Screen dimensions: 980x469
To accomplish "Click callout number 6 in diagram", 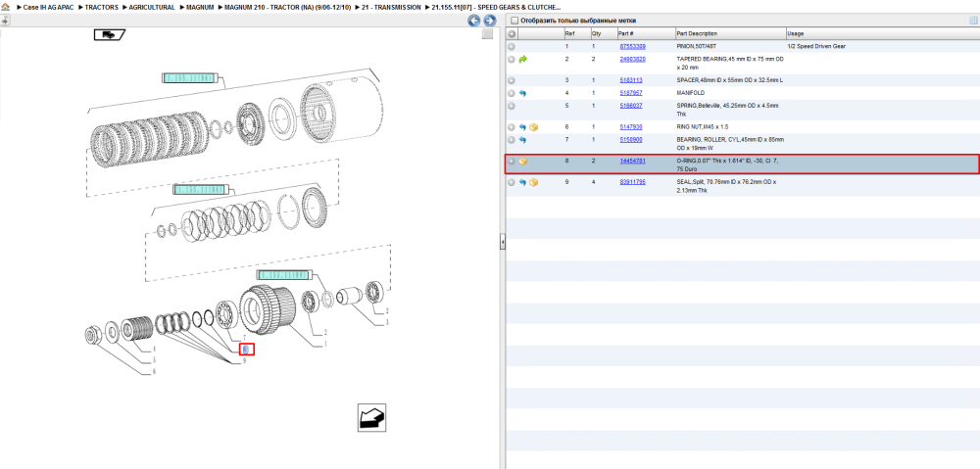I will click(x=154, y=372).
